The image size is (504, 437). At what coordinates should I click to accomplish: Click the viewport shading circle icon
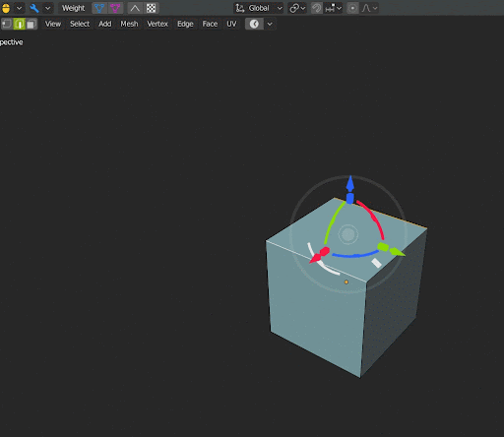[x=254, y=24]
